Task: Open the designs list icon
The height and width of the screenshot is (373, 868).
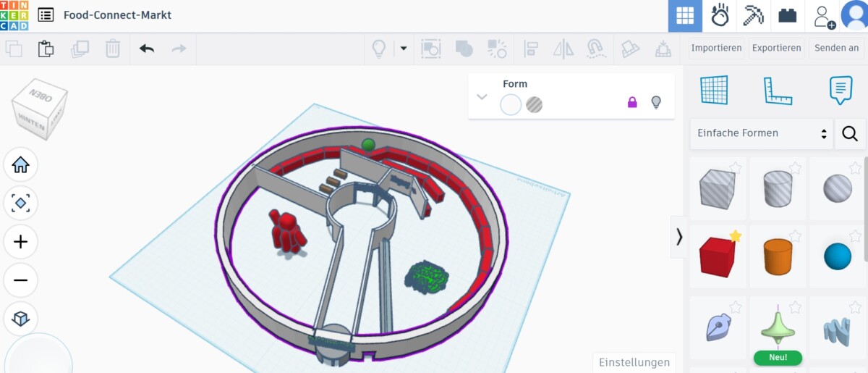Action: [46, 14]
